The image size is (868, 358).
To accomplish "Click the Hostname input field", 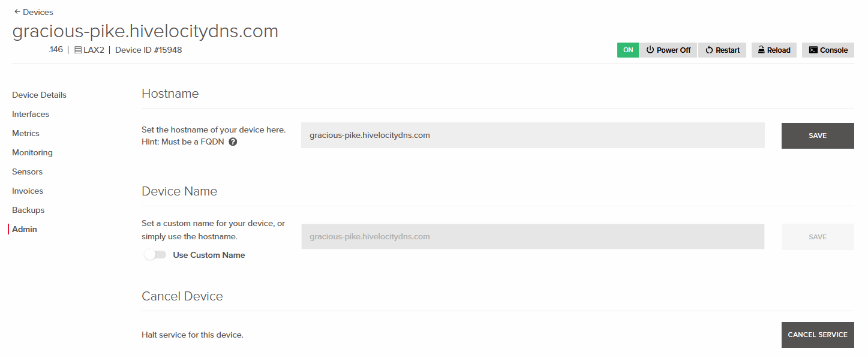I will (533, 136).
